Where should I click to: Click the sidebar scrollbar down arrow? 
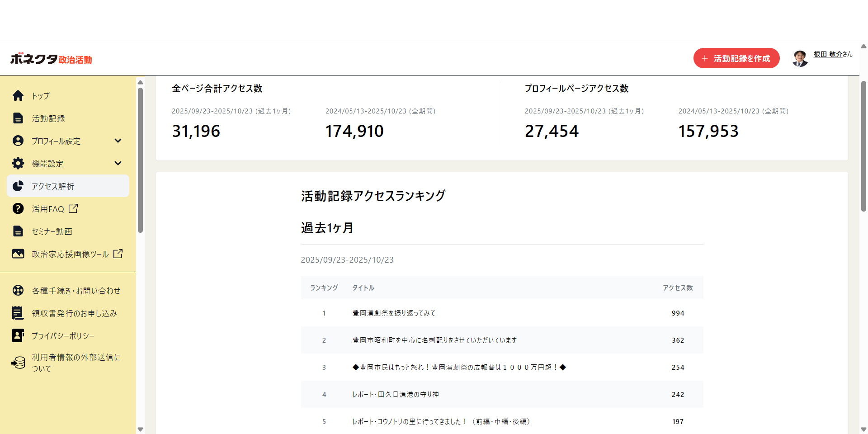(140, 429)
